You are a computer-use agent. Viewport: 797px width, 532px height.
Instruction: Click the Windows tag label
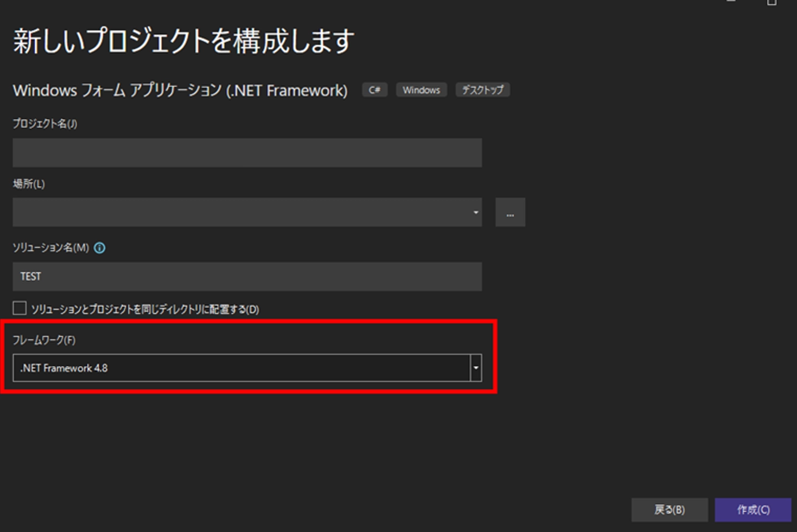pos(422,90)
